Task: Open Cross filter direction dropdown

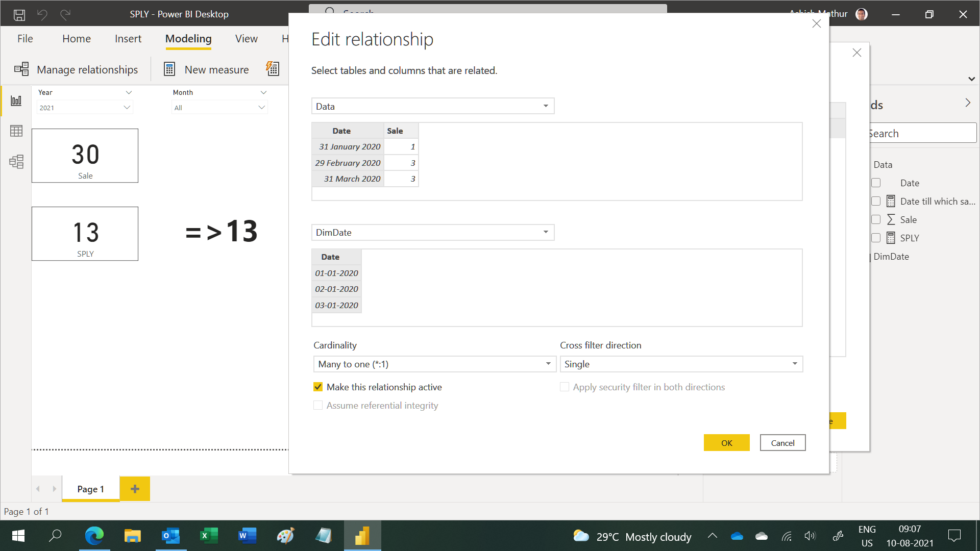Action: (x=681, y=364)
